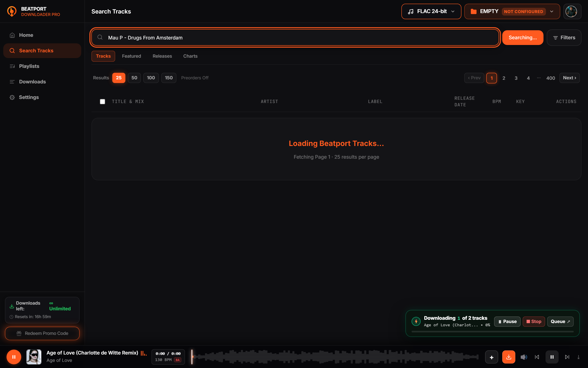Select 150 results per page
The height and width of the screenshot is (368, 588).
tap(169, 78)
